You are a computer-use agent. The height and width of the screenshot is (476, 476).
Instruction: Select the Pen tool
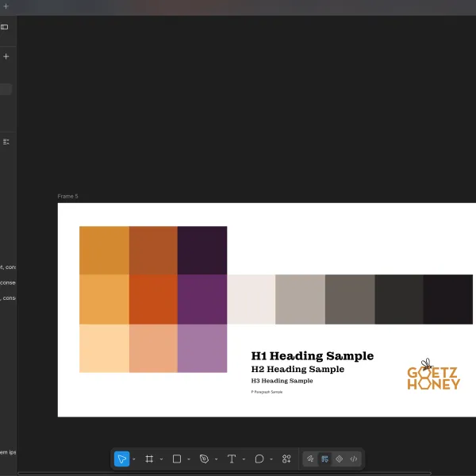click(204, 459)
